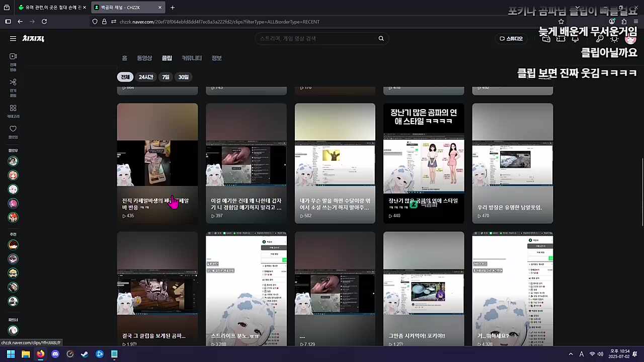Open Discord from the taskbar

pos(55,354)
